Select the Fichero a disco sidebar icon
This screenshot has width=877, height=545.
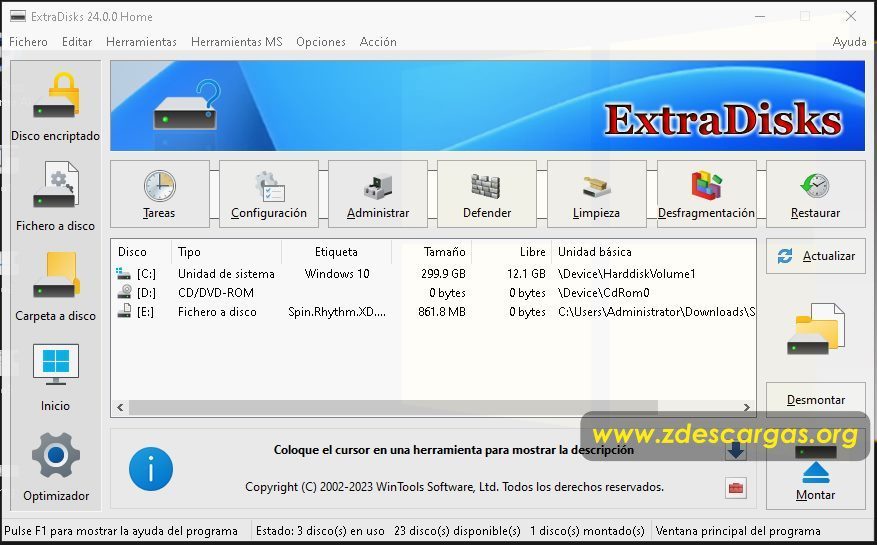(x=55, y=185)
